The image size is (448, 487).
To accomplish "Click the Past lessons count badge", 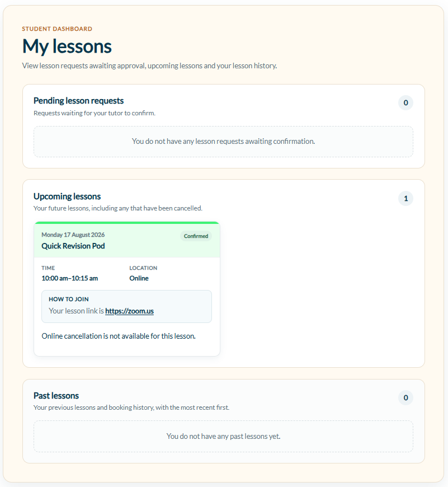I will click(x=406, y=397).
